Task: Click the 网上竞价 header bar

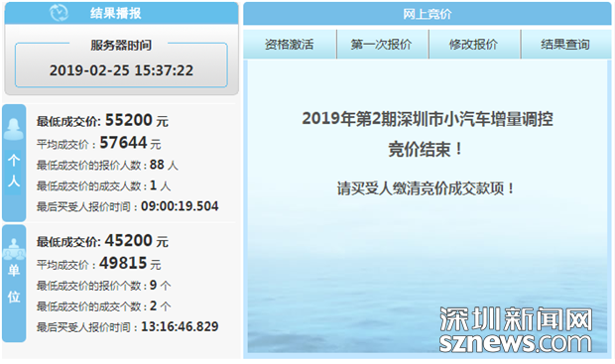Action: click(x=428, y=14)
